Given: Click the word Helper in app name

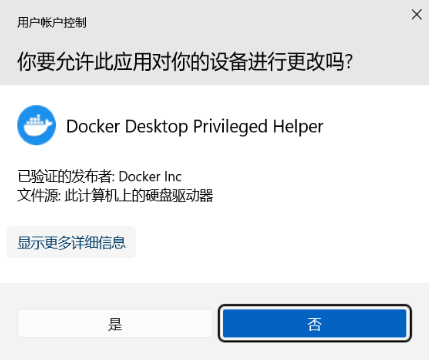Looking at the screenshot, I should coord(298,127).
